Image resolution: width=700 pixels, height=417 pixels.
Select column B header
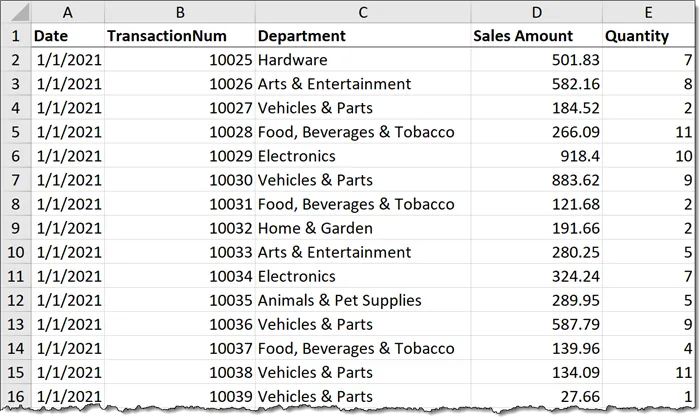[179, 12]
